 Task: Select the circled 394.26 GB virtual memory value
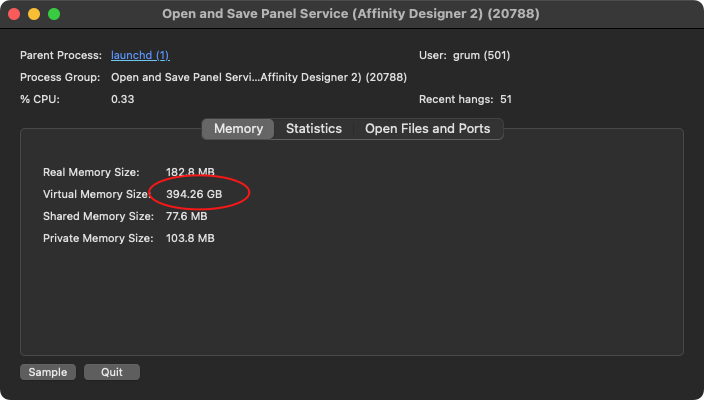click(194, 194)
